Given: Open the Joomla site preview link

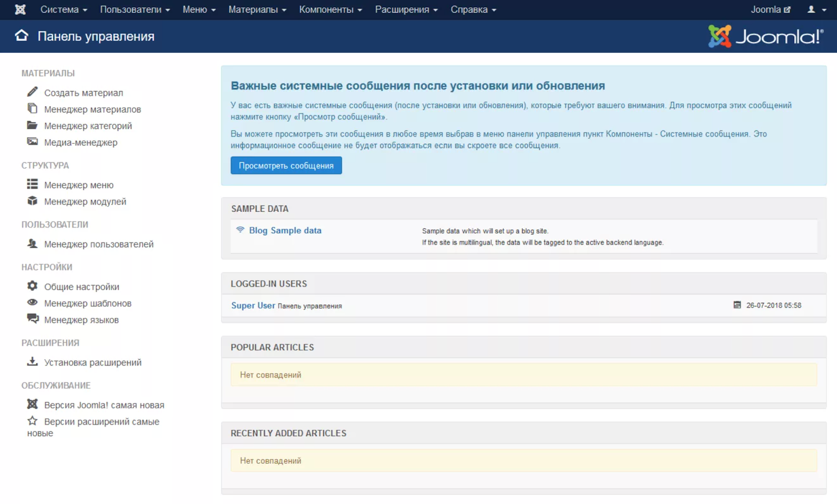Looking at the screenshot, I should coord(770,9).
